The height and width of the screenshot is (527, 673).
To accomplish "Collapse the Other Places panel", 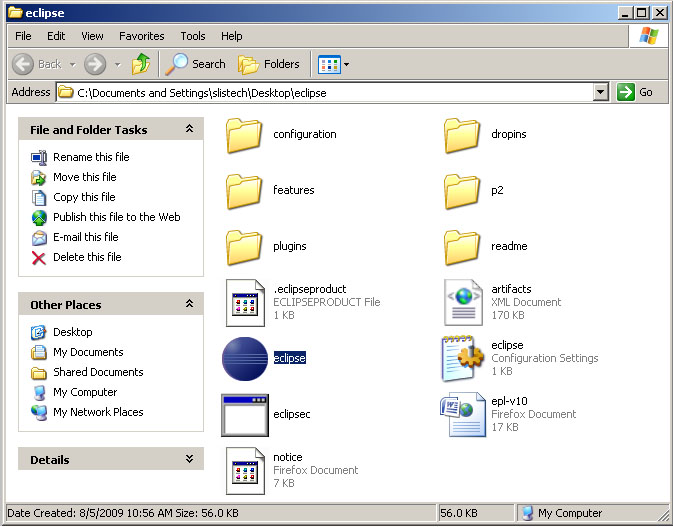I will tap(189, 304).
